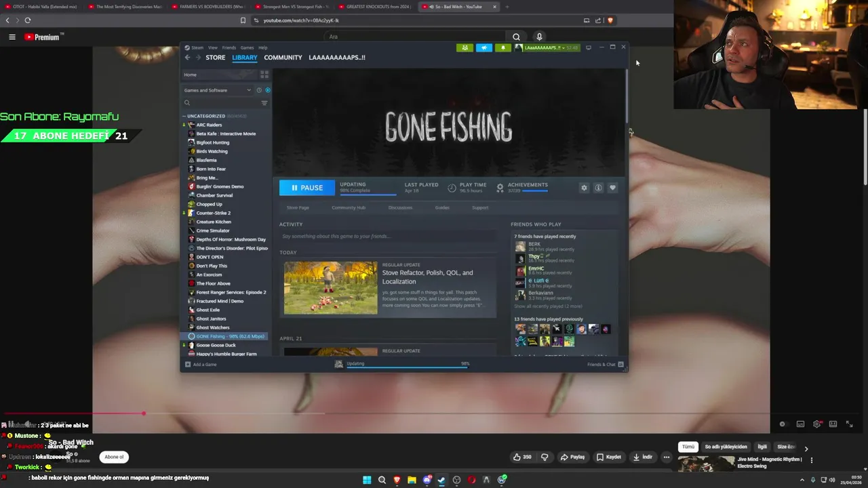Collapse the Uncategorized library category
Image resolution: width=868 pixels, height=488 pixels.
click(184, 116)
